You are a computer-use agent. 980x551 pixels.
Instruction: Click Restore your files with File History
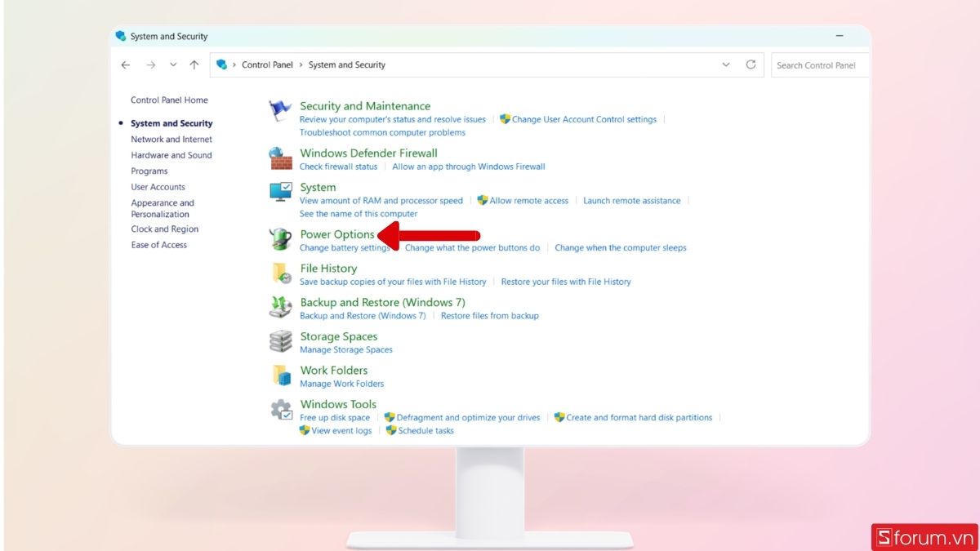[x=566, y=282]
